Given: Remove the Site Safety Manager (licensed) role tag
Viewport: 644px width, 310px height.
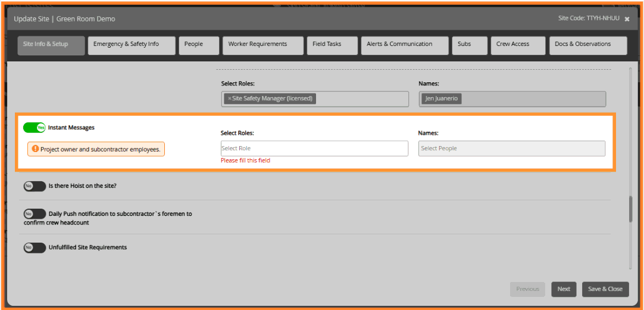Looking at the screenshot, I should pos(230,99).
